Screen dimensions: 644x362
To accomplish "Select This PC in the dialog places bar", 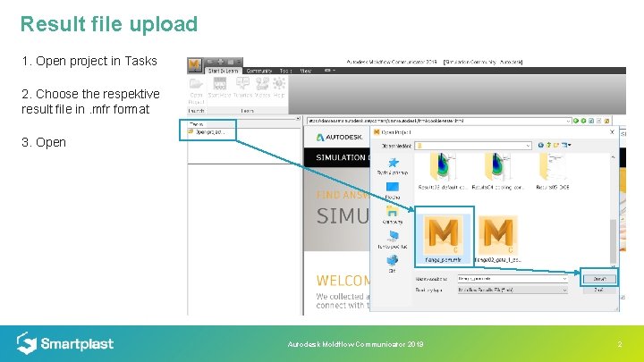I will [393, 240].
